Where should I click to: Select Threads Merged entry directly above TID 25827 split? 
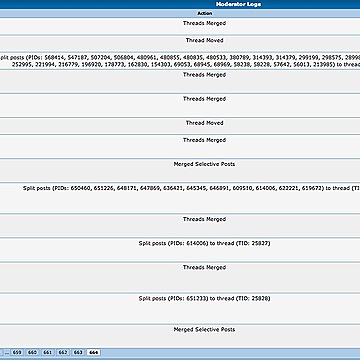pyautogui.click(x=204, y=219)
